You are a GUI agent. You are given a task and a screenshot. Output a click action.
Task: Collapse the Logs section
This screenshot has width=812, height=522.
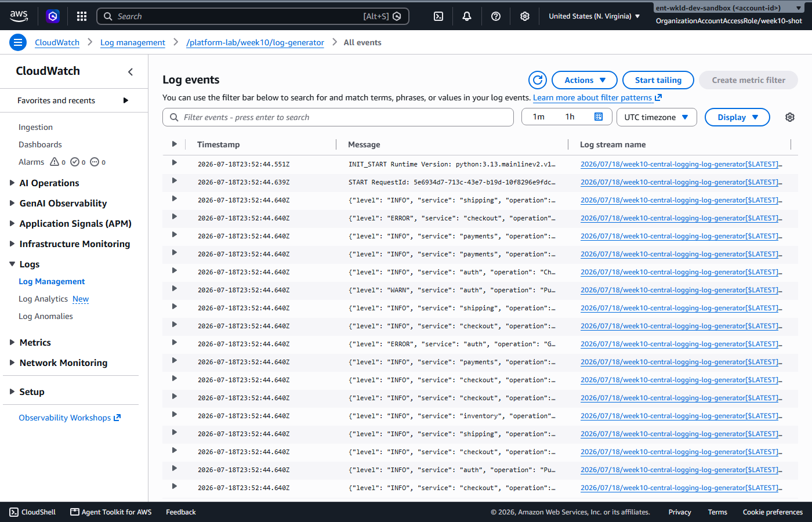click(12, 264)
